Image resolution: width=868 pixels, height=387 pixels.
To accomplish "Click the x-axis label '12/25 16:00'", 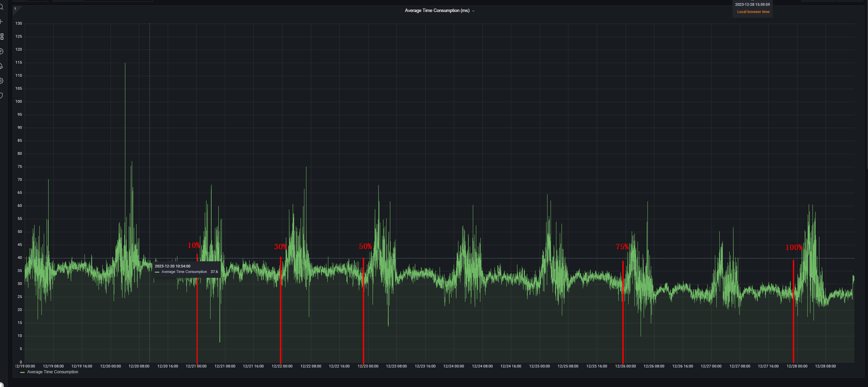I will 596,366.
